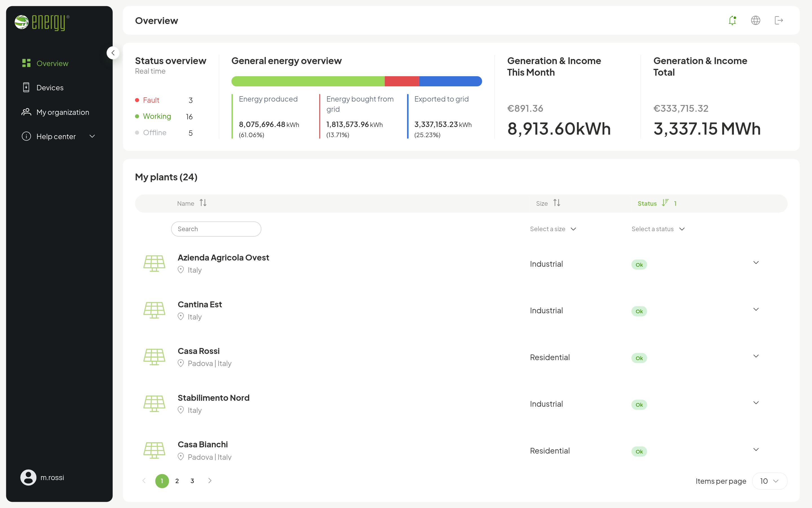Click red Energy bought bar segment
The height and width of the screenshot is (508, 812).
(x=402, y=81)
